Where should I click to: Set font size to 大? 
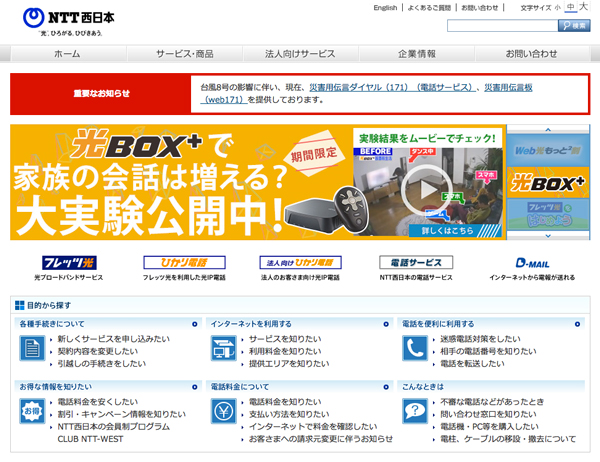point(583,8)
